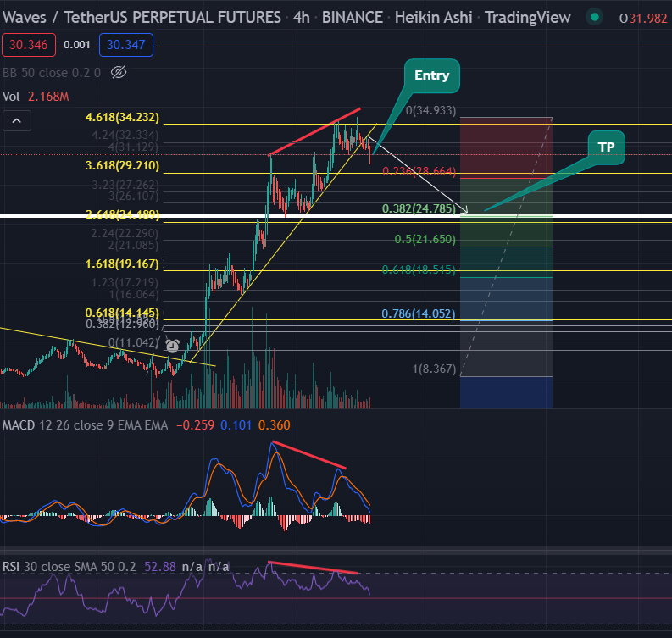Viewport: 672px width, 638px height.
Task: Click the 0(34.933) retracement label
Action: pos(430,110)
